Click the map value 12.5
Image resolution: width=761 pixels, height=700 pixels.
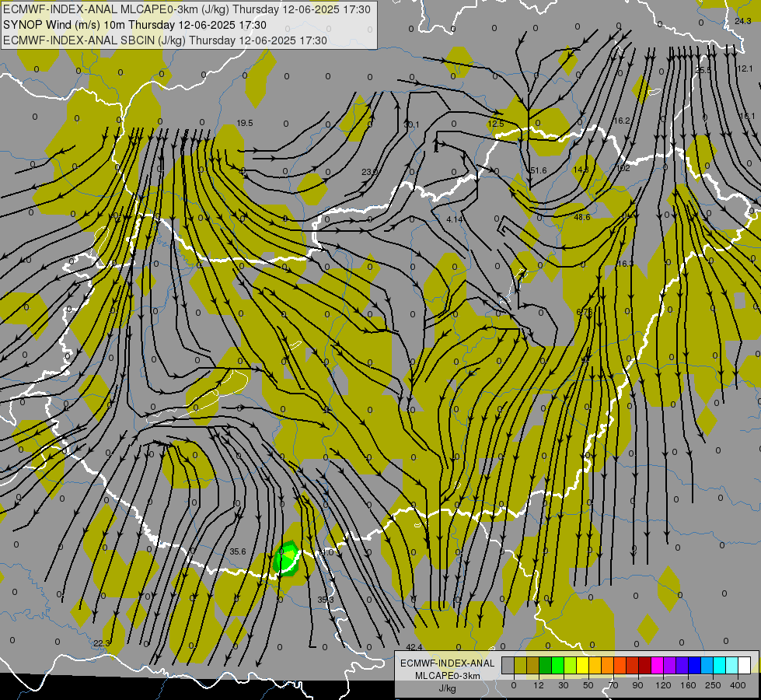click(x=495, y=124)
